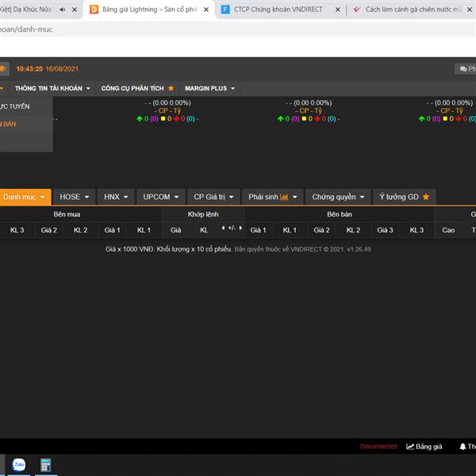Screen dimensions: 476x476
Task: Open the HOSE board dropdown
Action: pos(75,197)
